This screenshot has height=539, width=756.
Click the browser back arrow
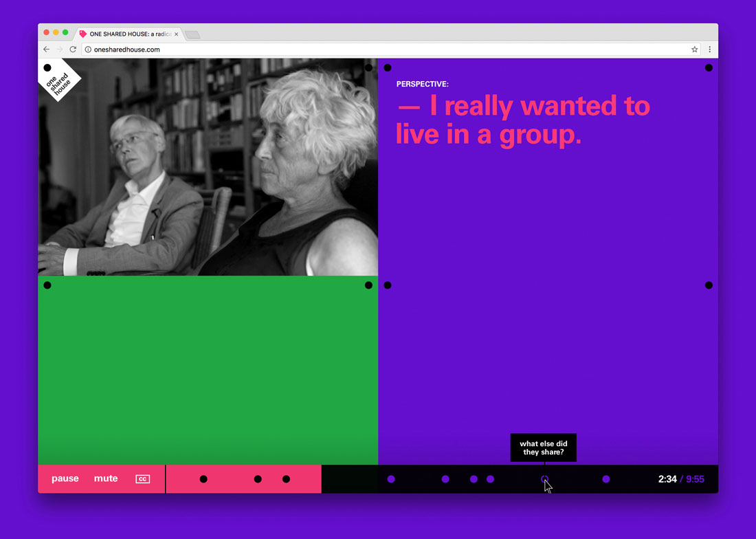pos(46,49)
